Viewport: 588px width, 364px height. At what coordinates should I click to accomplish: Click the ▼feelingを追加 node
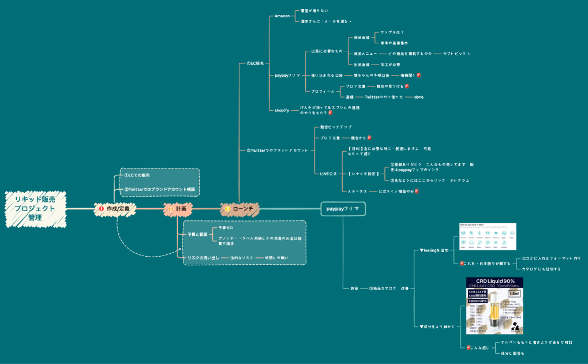coord(434,250)
